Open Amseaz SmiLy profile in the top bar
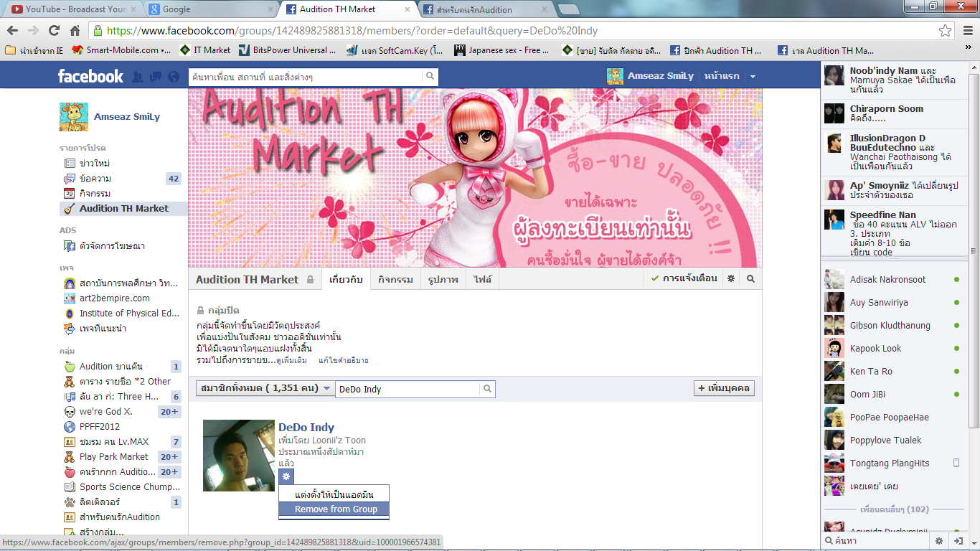Image resolution: width=980 pixels, height=551 pixels. pyautogui.click(x=651, y=76)
